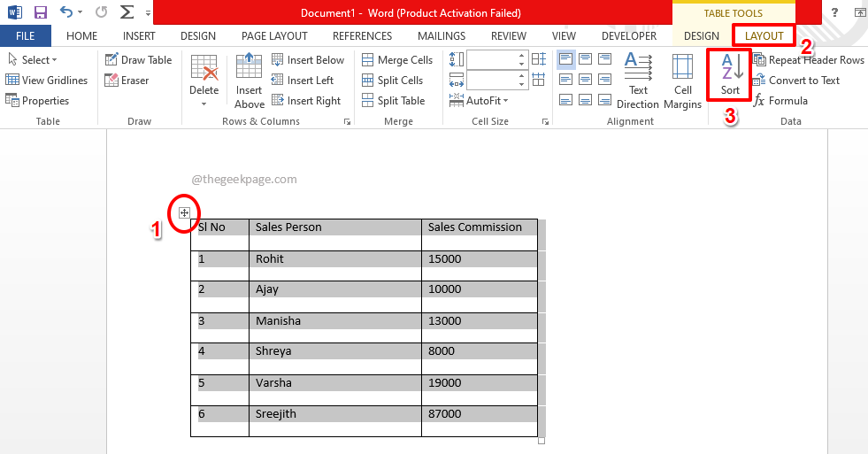Click the Merge Cells button

point(396,60)
